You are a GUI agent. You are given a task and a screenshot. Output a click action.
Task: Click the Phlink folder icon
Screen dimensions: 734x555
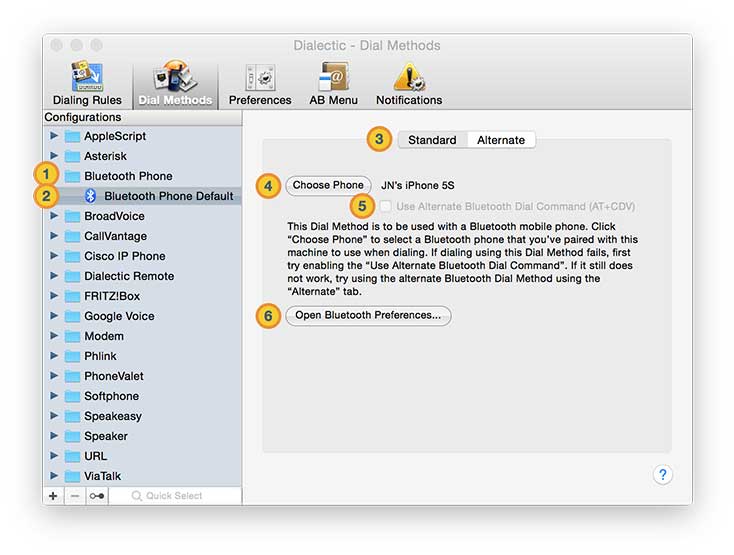point(72,357)
